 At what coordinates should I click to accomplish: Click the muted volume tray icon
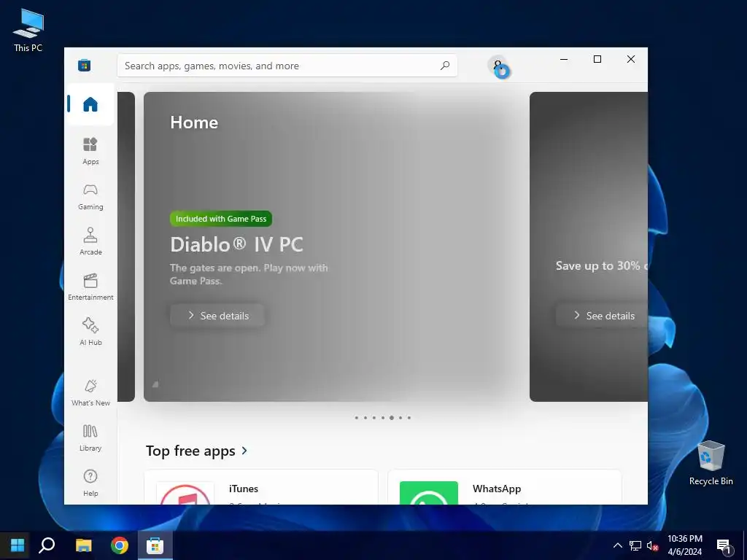pos(652,545)
